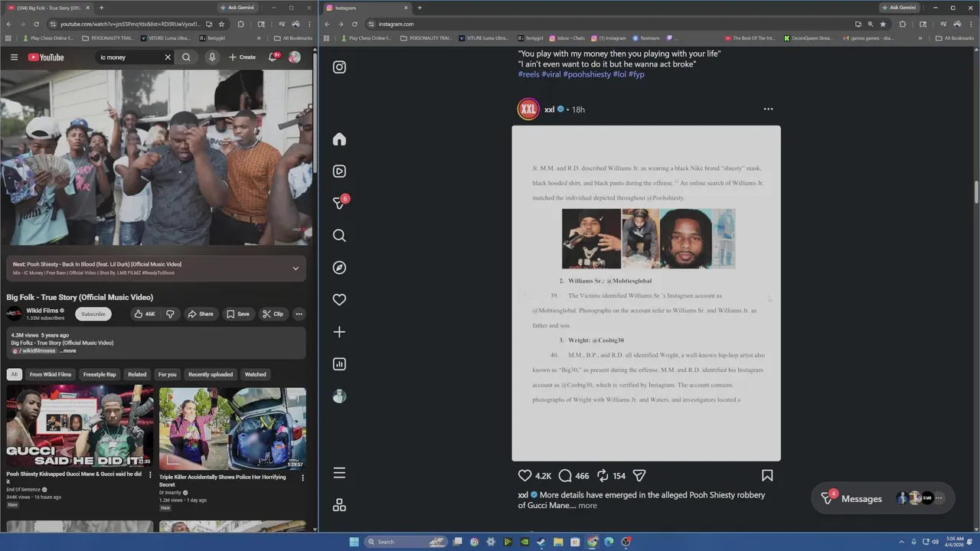Click the Clip button under video
This screenshot has height=551, width=980.
[273, 314]
